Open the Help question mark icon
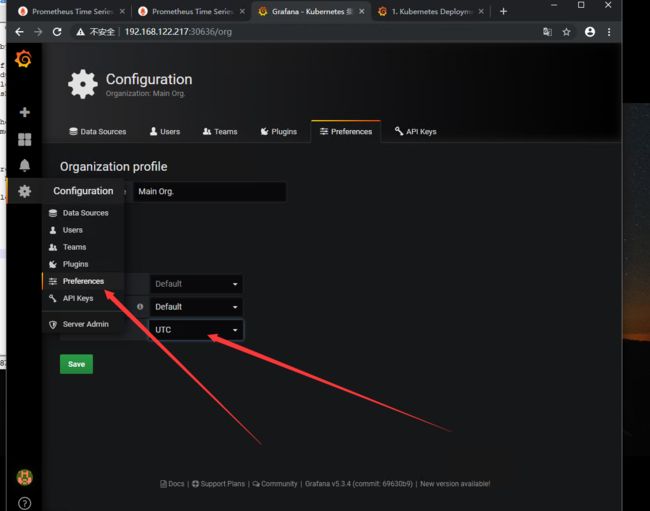The image size is (650, 511). (24, 503)
